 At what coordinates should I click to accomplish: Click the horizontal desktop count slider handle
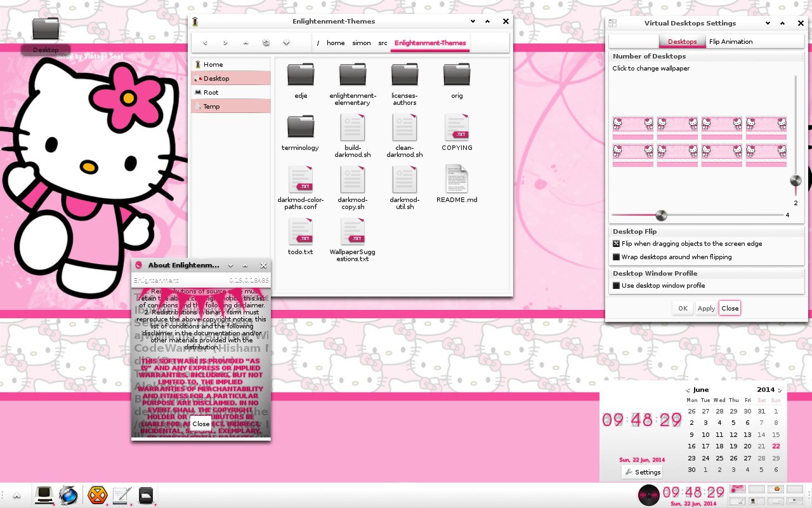(x=661, y=215)
